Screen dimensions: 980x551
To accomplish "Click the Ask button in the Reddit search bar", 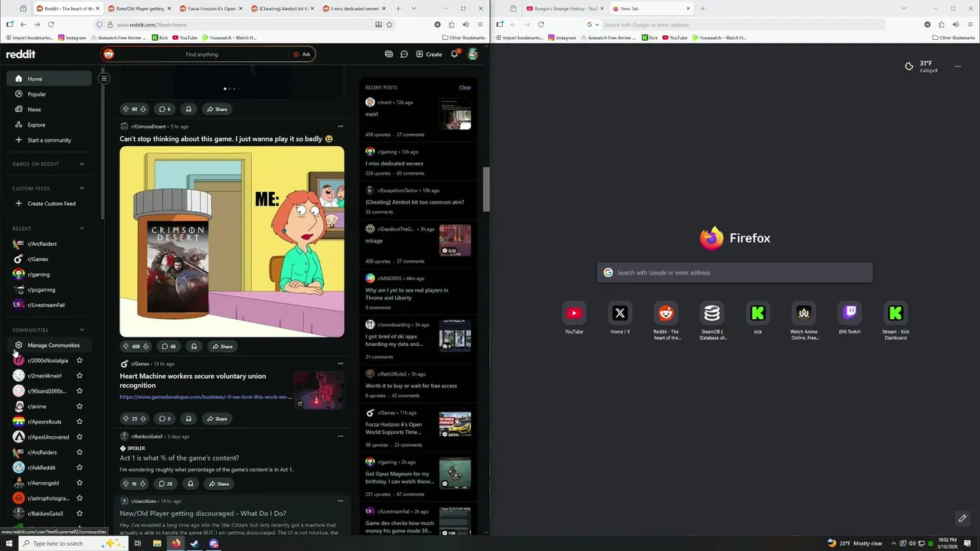I will click(x=302, y=54).
